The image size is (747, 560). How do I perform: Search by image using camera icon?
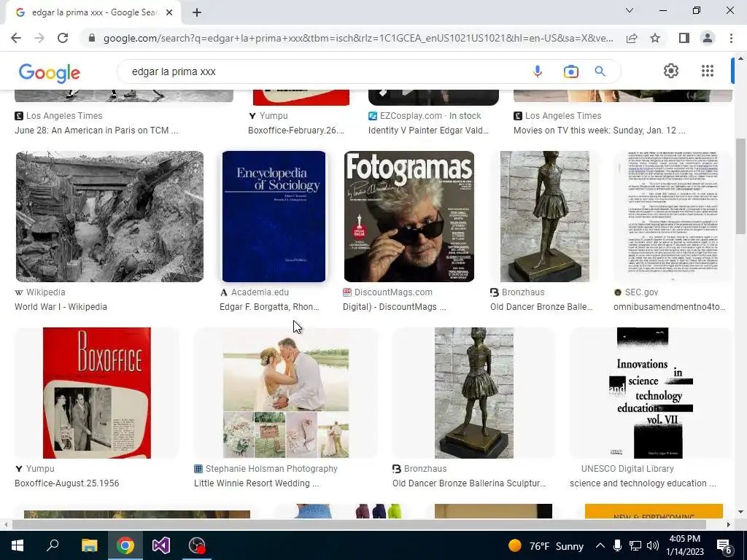click(x=570, y=71)
